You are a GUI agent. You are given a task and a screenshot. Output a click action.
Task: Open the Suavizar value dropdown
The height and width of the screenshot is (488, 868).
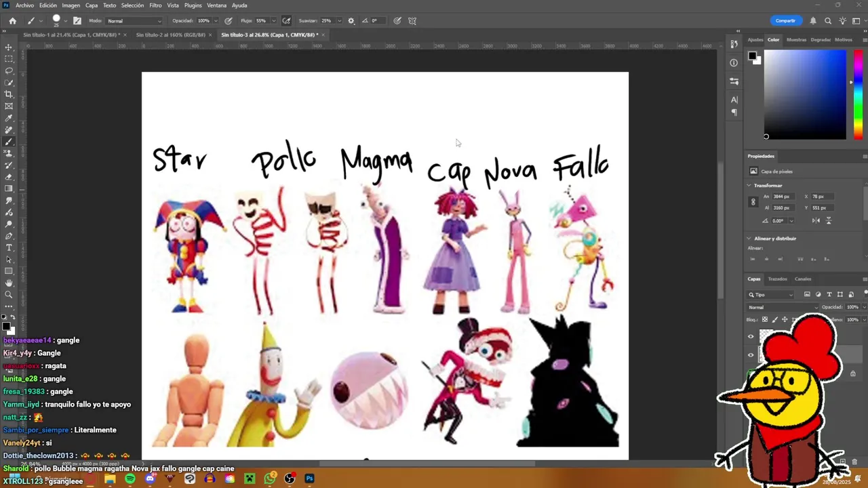coord(339,20)
